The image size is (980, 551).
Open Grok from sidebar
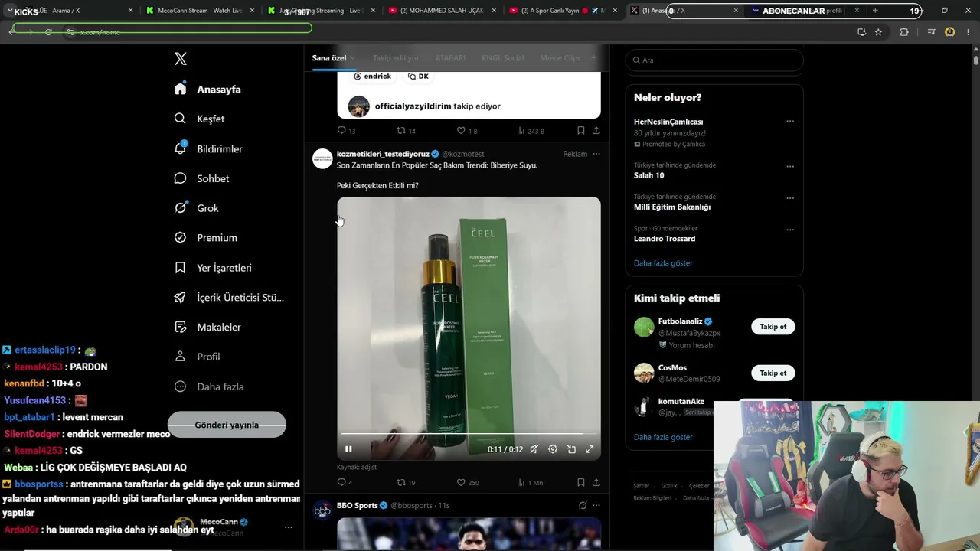[196, 208]
